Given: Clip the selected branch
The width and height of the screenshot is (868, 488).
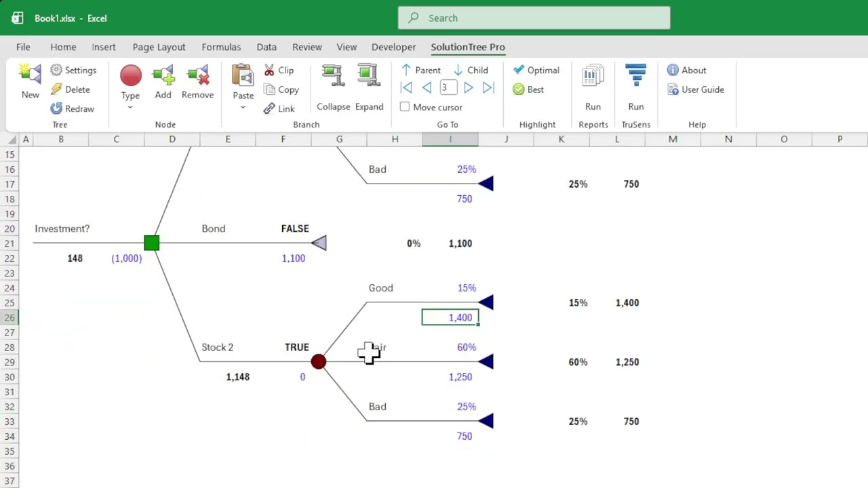Looking at the screenshot, I should [x=279, y=70].
